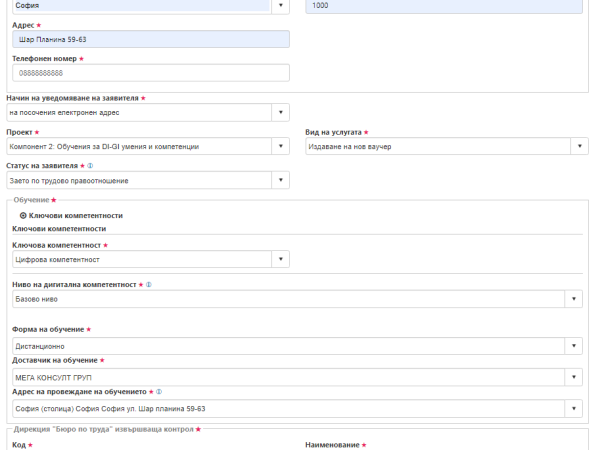Open Доставчик на обучение dropdown
This screenshot has width=600, height=450.
[574, 377]
